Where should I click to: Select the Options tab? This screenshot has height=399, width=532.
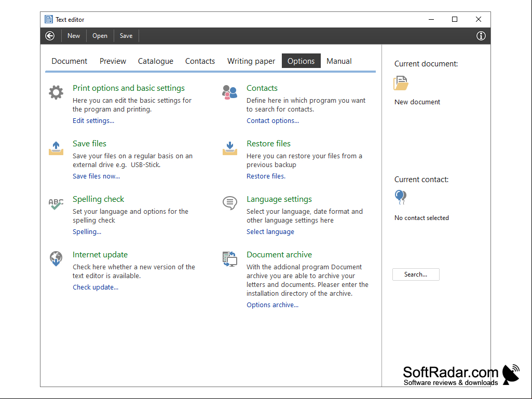(301, 61)
